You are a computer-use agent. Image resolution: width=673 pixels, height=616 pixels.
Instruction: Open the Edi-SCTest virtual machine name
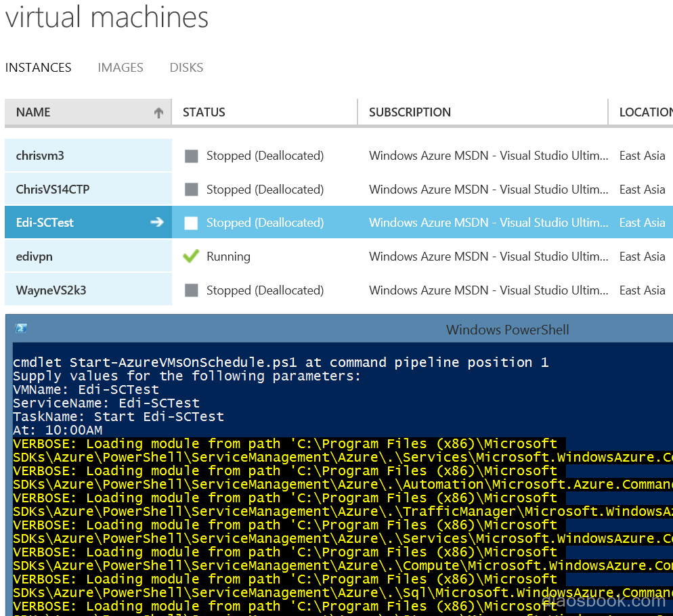(x=45, y=222)
